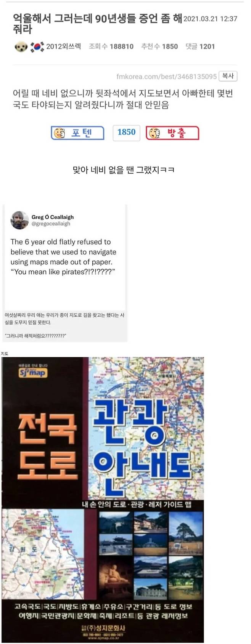Copy the link using the 복사 button
The height and width of the screenshot is (644, 251).
point(228,76)
